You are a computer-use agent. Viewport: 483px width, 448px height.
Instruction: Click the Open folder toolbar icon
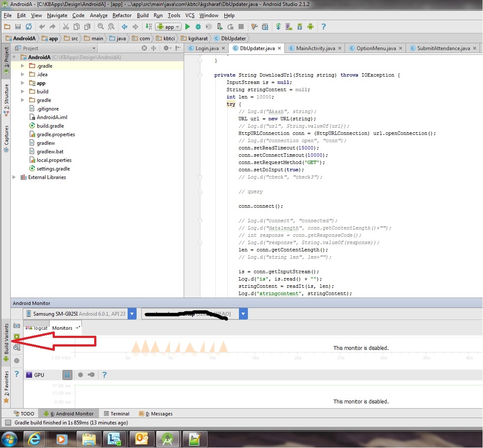7,27
